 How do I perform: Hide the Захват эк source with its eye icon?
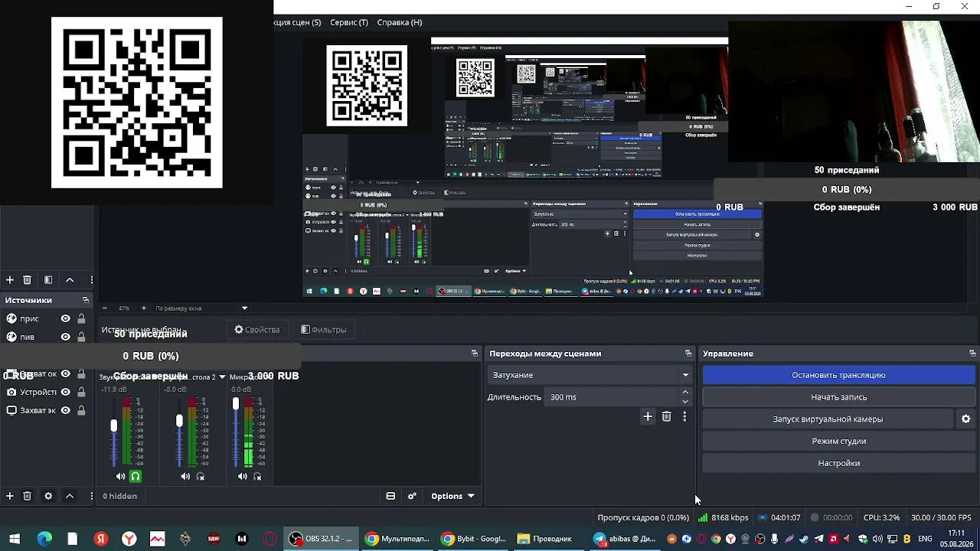coord(66,410)
